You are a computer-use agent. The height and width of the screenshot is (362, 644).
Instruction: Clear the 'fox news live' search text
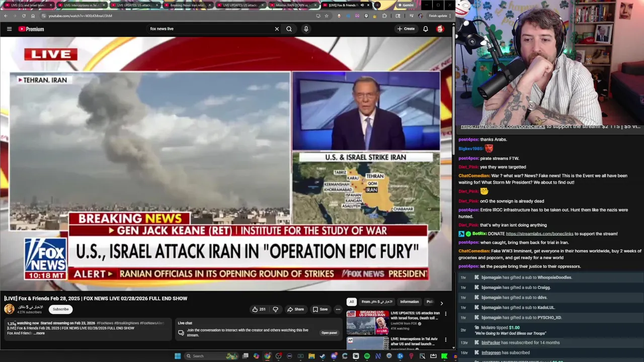[x=277, y=29]
